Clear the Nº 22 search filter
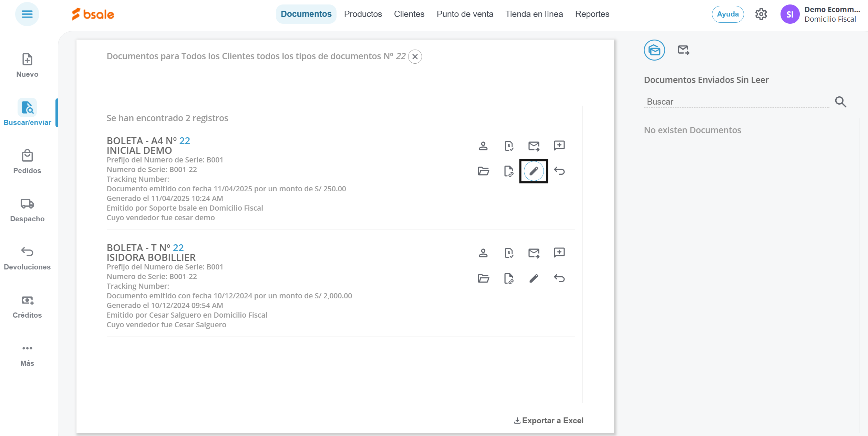This screenshot has height=436, width=868. point(415,56)
